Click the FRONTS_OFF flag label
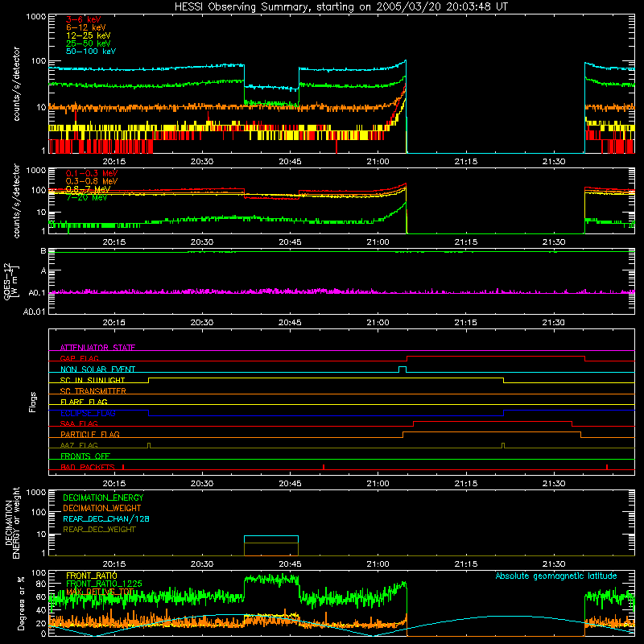 85,456
